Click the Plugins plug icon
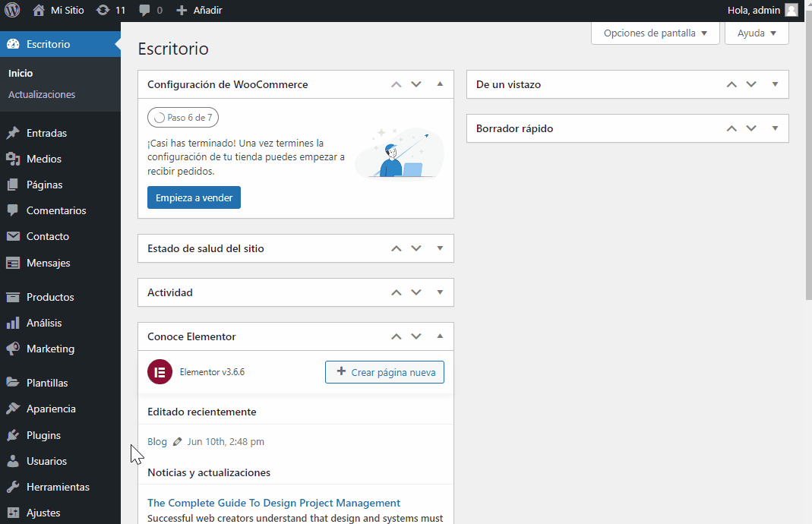812x524 pixels. pos(13,435)
